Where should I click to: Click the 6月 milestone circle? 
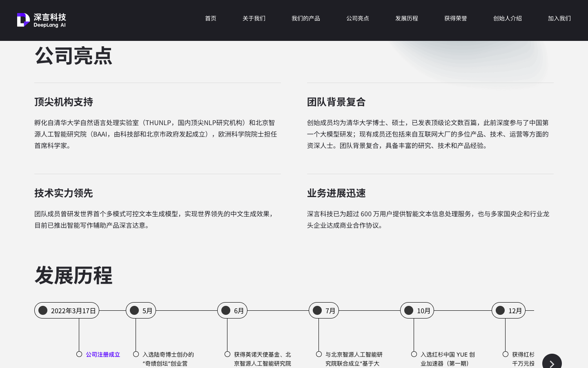[x=232, y=310]
